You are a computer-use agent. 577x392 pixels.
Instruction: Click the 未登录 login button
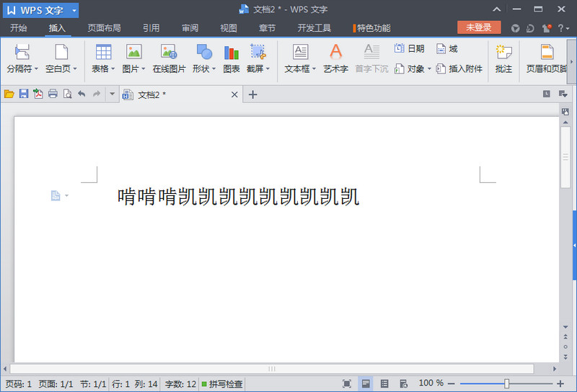tap(479, 27)
